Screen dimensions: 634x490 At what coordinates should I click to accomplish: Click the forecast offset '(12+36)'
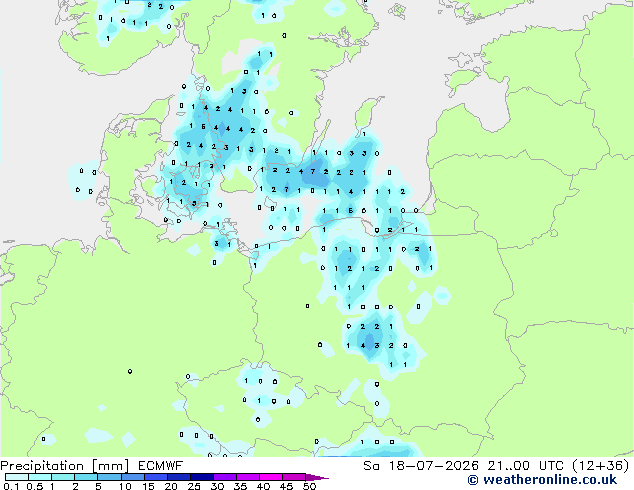click(x=601, y=466)
